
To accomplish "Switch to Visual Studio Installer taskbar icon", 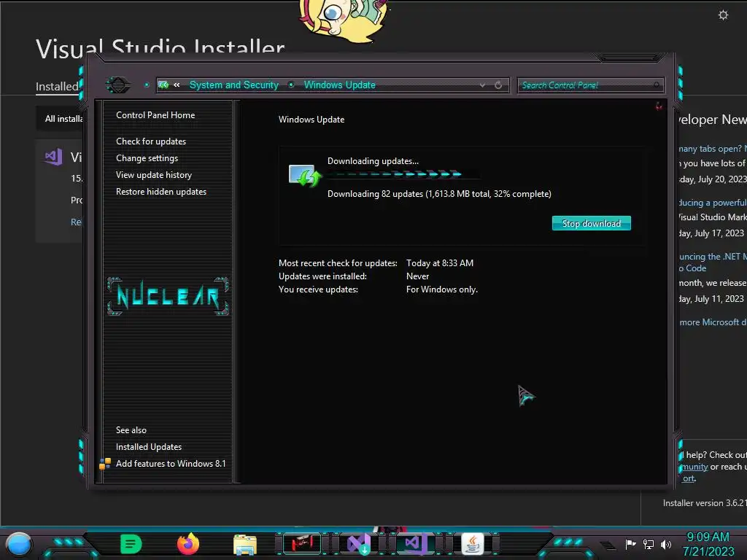I will coord(359,544).
